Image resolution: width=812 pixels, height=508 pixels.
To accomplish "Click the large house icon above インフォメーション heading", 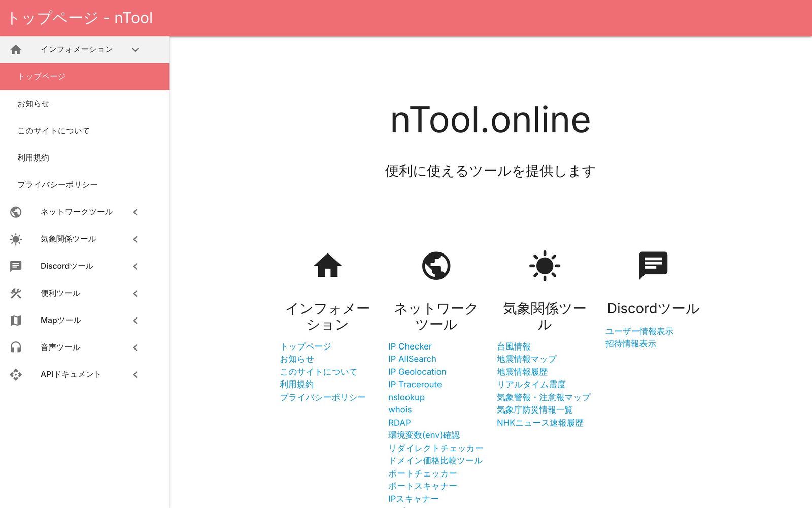I will pyautogui.click(x=327, y=265).
